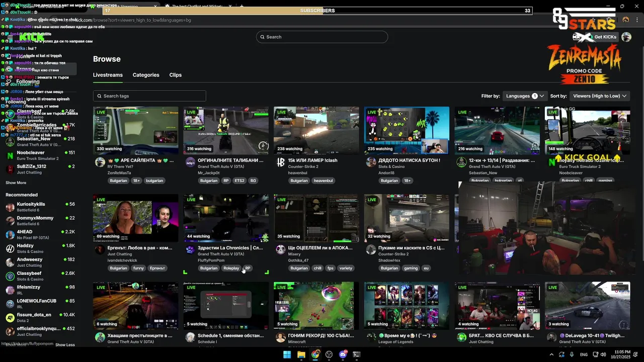Open Viewers (High to Low) sort dropdown
Screen dimensions: 644x362
tap(599, 96)
